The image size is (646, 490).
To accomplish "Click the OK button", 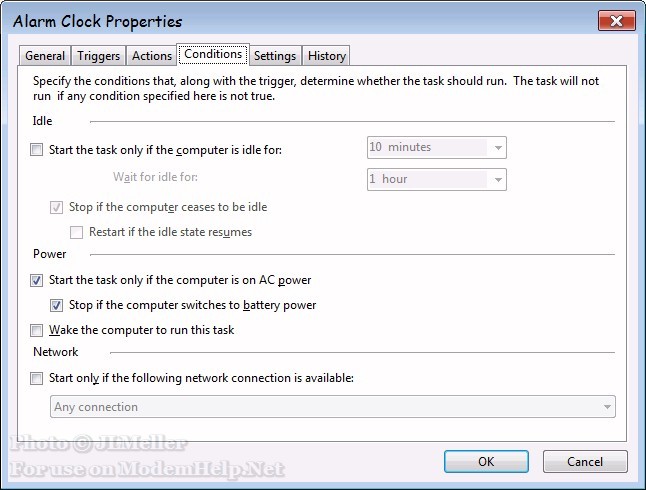I will click(x=486, y=462).
